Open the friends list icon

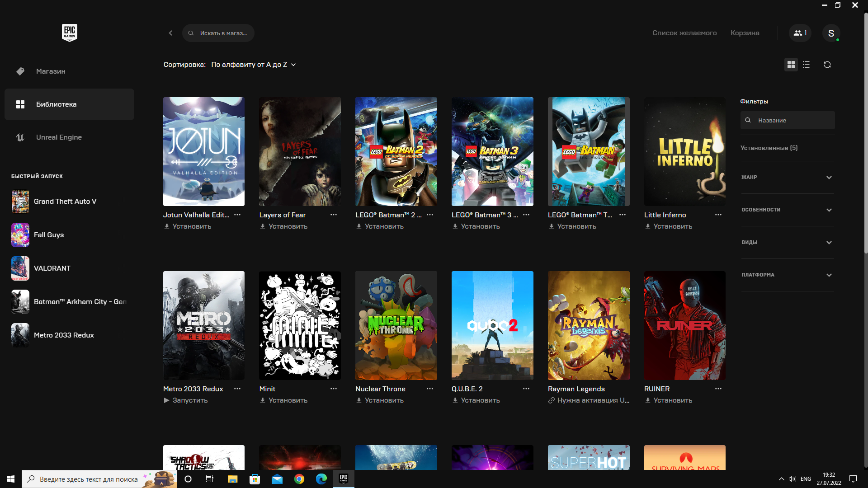[x=800, y=33]
